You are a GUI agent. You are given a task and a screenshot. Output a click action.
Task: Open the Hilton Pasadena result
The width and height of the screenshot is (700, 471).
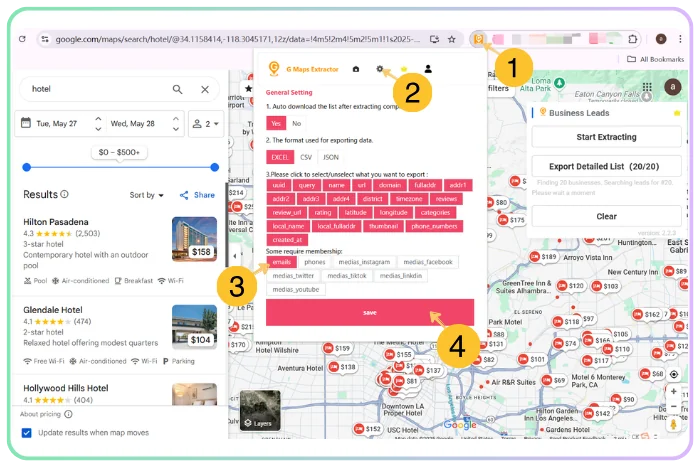tap(56, 222)
